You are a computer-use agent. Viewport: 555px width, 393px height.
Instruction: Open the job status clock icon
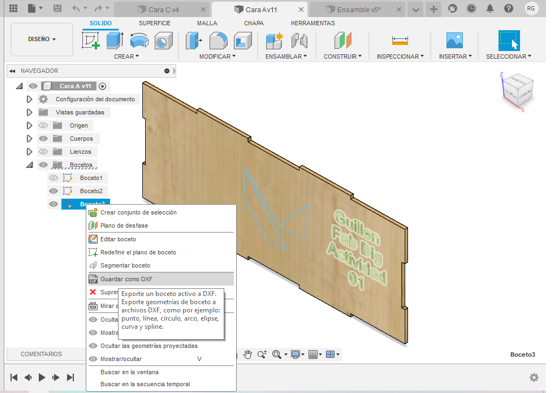[x=471, y=8]
